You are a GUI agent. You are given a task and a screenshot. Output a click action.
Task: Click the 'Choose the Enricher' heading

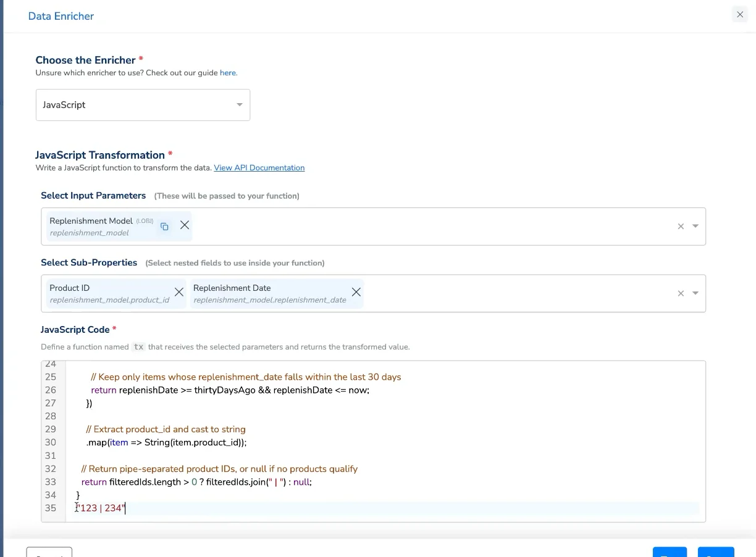pyautogui.click(x=86, y=60)
